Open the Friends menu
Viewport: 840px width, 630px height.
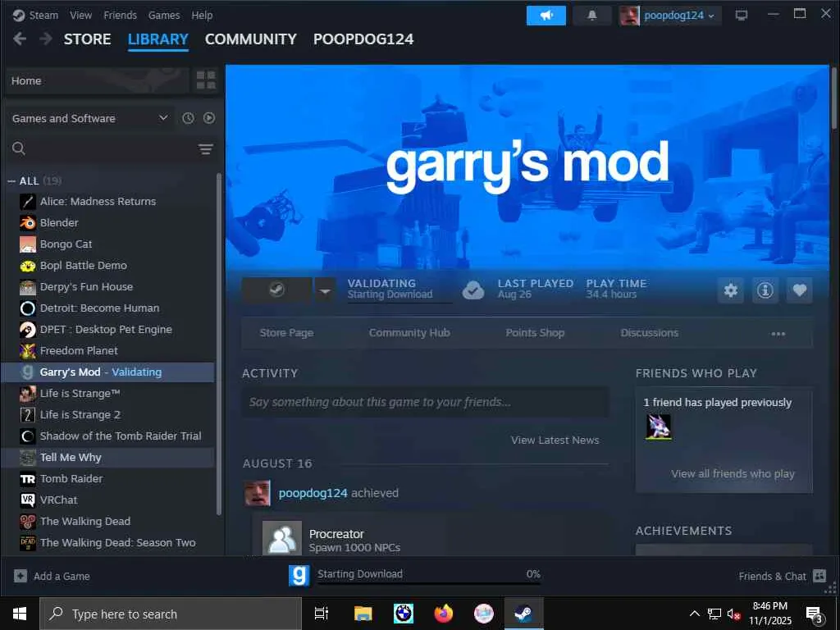(120, 15)
